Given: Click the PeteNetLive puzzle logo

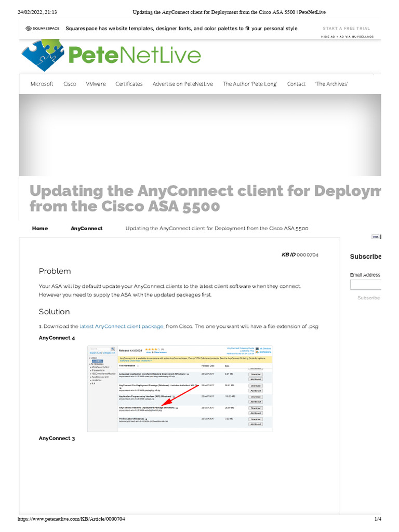Looking at the screenshot, I should point(43,55).
